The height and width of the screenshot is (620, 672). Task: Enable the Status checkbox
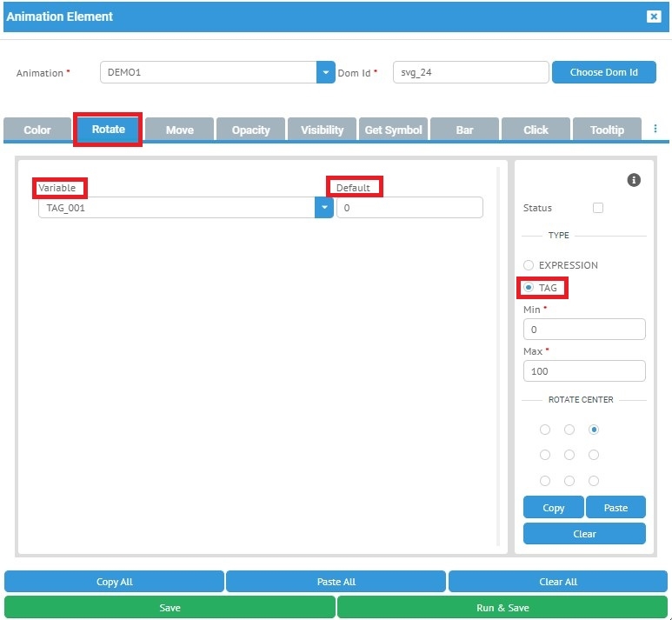(x=597, y=208)
